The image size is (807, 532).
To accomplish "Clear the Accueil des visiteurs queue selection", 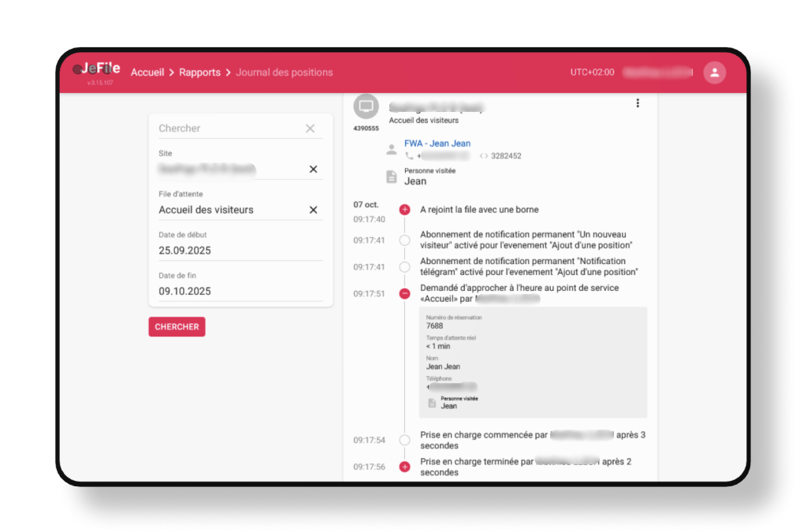I will point(313,210).
